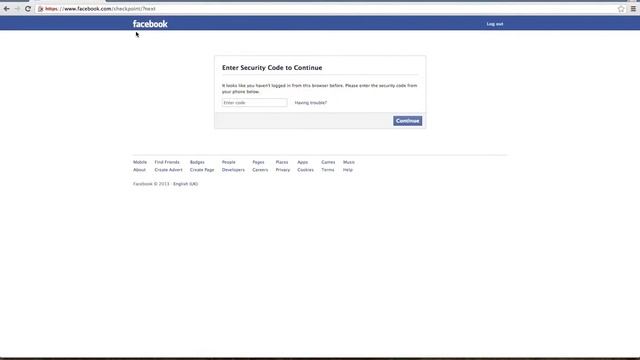The image size is (640, 360).
Task: Open the Privacy footer link
Action: 283,170
